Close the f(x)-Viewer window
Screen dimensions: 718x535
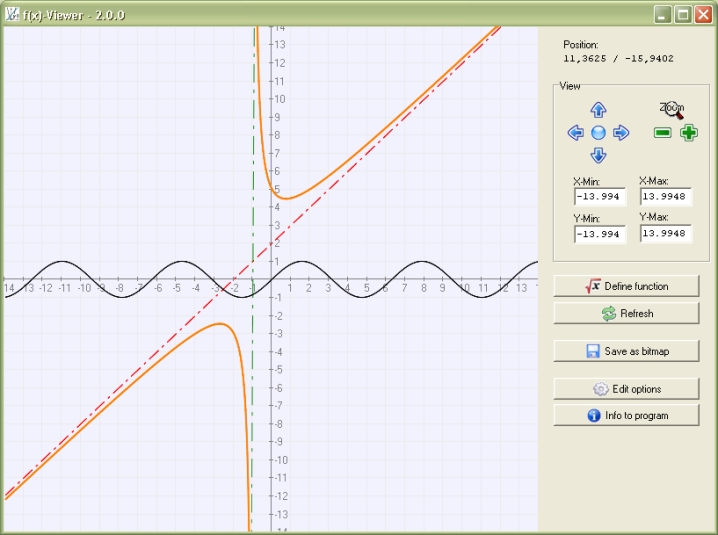pos(702,14)
